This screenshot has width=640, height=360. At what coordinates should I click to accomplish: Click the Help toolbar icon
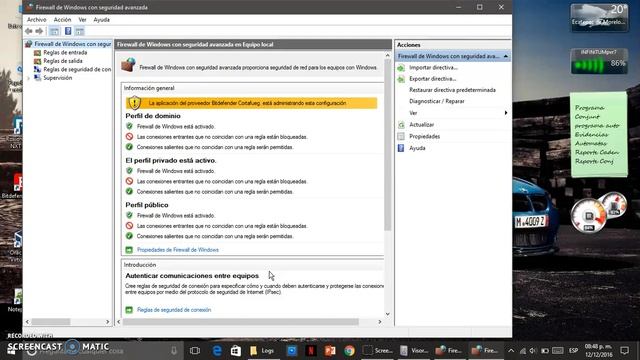click(x=68, y=31)
